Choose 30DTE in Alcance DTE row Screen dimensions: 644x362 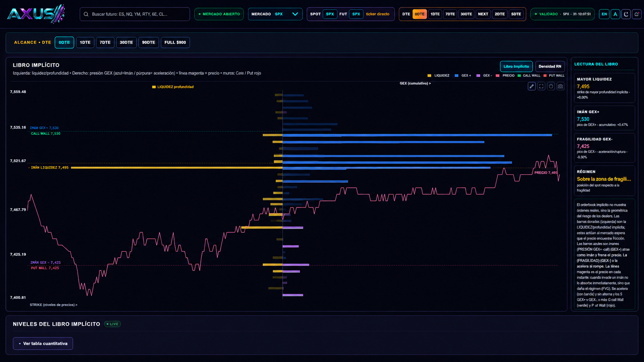click(x=126, y=42)
